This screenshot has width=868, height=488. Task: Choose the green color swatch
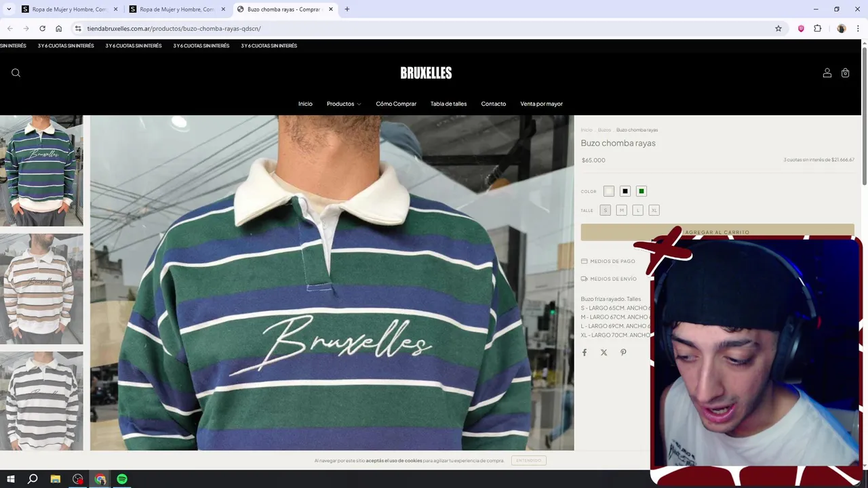642,191
